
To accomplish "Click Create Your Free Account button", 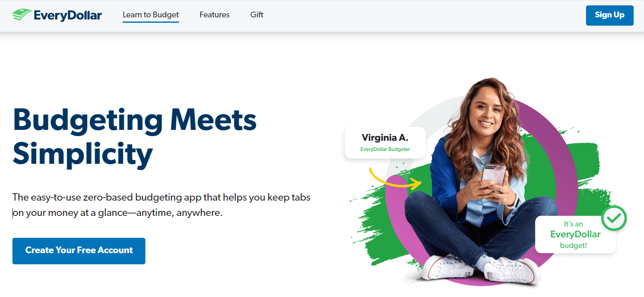I will pyautogui.click(x=79, y=251).
